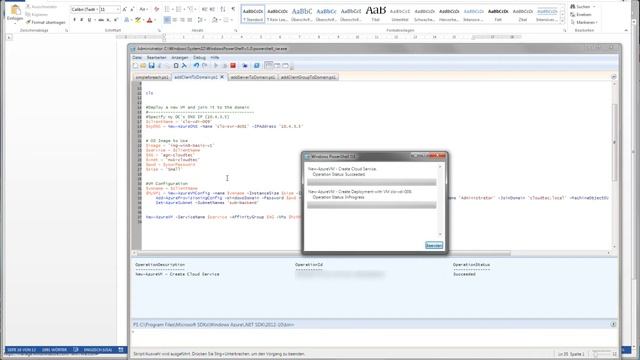Click Create Deployment progress bar in dialog

(x=371, y=205)
